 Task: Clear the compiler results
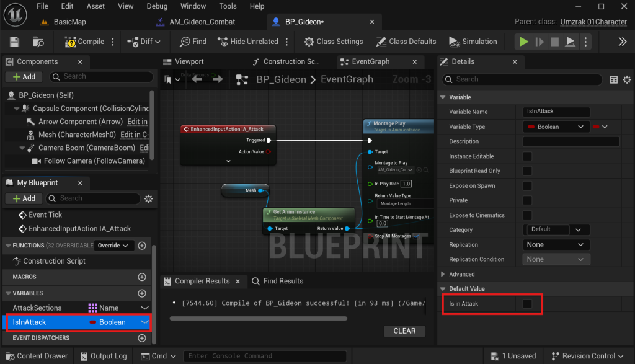[404, 331]
